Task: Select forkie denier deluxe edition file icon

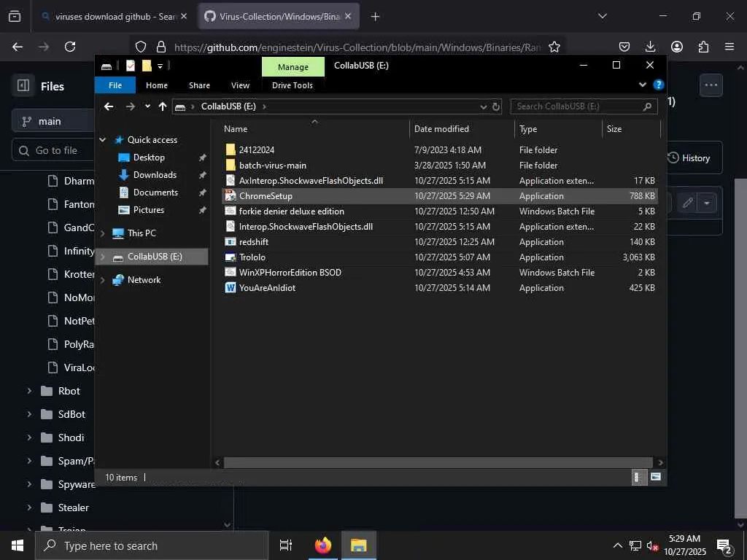Action: pyautogui.click(x=230, y=211)
